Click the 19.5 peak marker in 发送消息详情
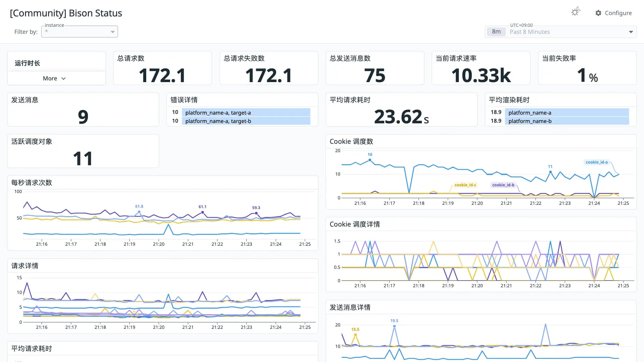 394,326
